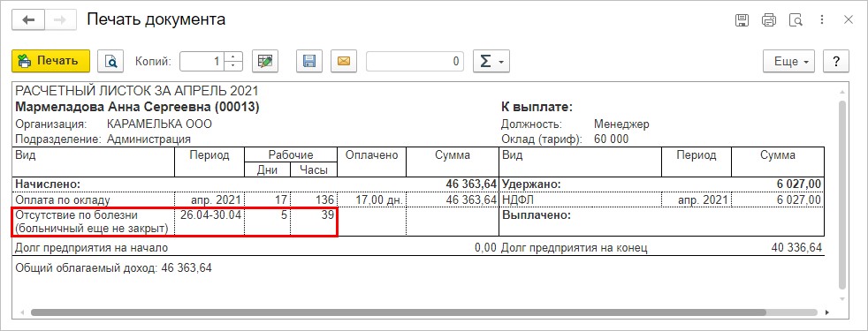The width and height of the screenshot is (868, 331).
Task: Open help with the question mark button
Action: (x=836, y=61)
